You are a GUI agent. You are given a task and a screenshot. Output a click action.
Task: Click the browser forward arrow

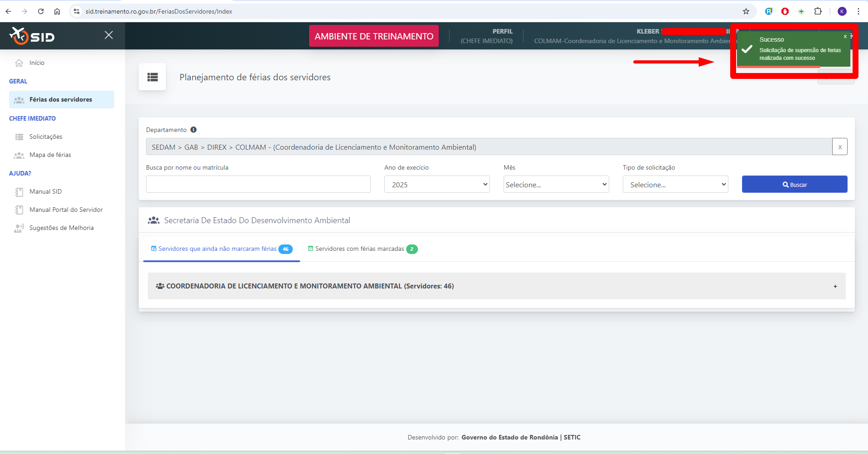[24, 11]
